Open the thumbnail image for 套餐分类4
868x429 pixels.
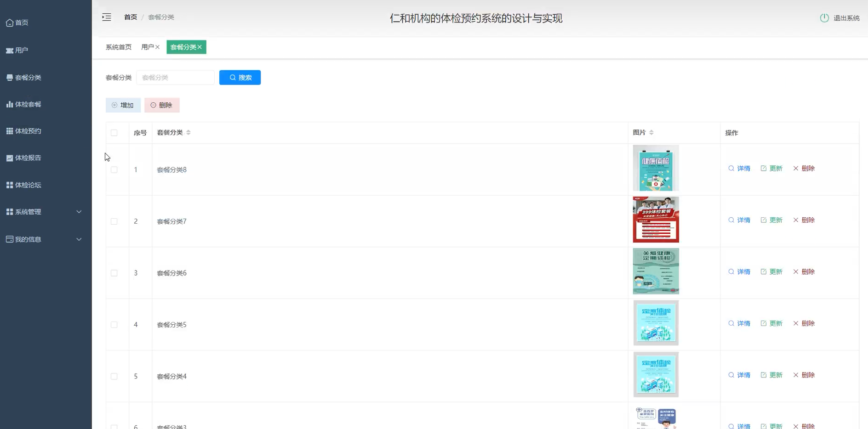(x=656, y=375)
